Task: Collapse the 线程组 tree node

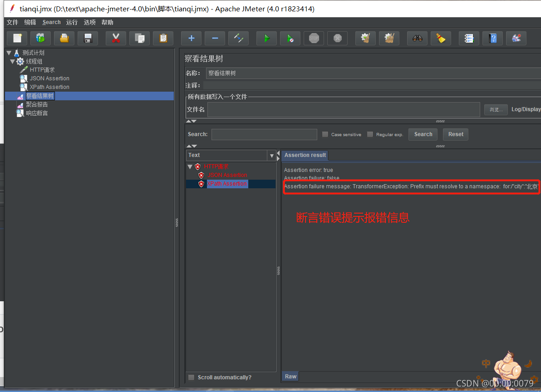Action: (12, 61)
